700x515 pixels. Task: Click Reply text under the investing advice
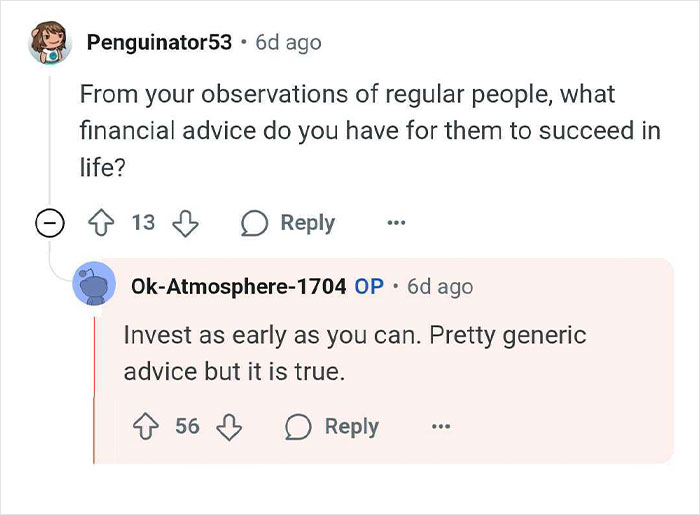(x=352, y=427)
